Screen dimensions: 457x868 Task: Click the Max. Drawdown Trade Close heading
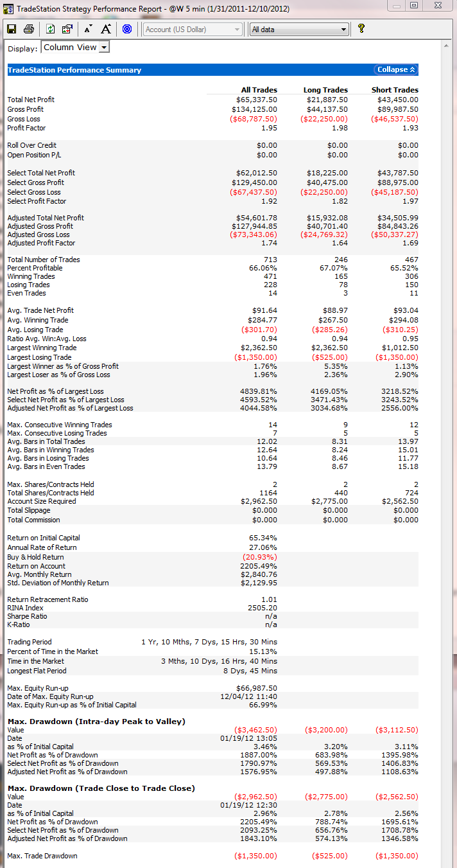coord(101,788)
